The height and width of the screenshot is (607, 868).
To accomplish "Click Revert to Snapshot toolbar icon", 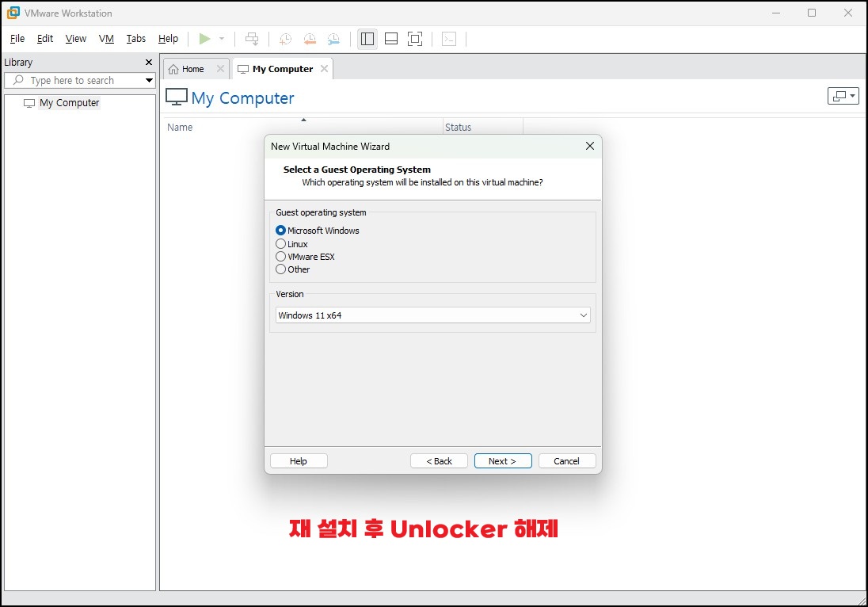I will [310, 39].
